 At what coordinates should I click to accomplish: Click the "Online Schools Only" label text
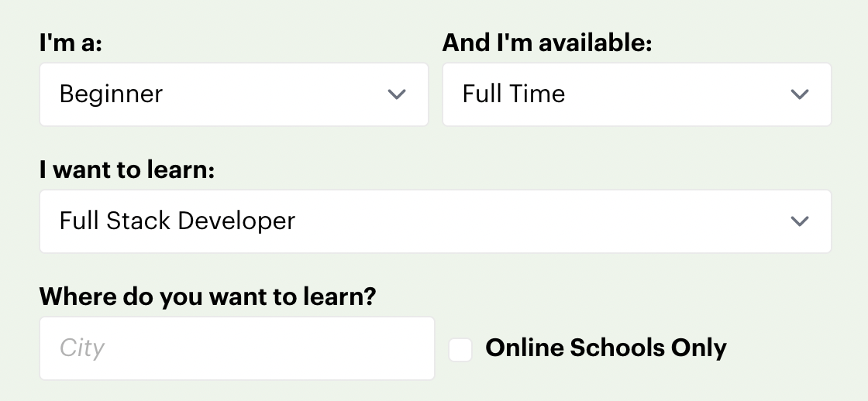[x=605, y=348]
